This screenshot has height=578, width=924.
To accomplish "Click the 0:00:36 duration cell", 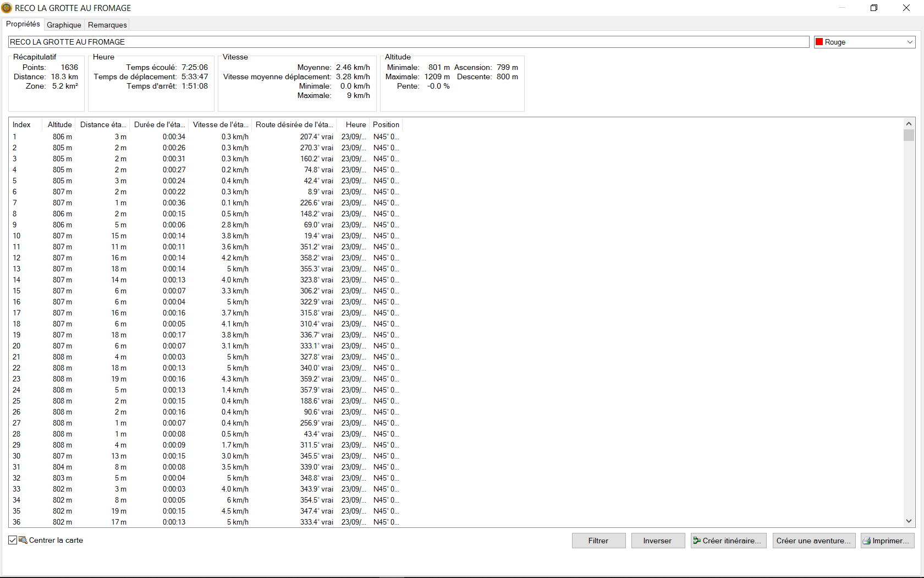I will (174, 203).
